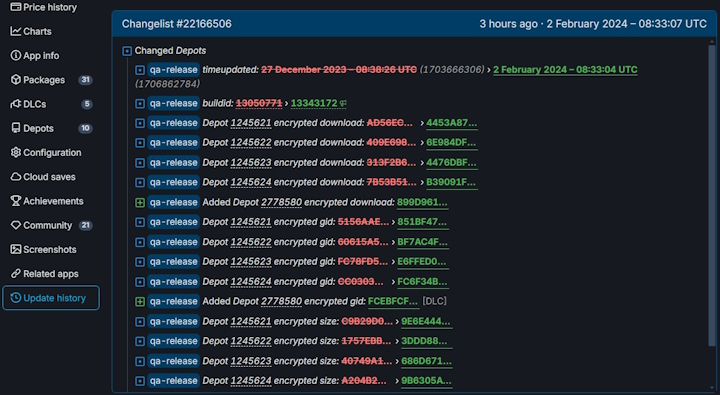Click the Community count badge 21
Image resolution: width=720 pixels, height=395 pixels.
pos(85,226)
